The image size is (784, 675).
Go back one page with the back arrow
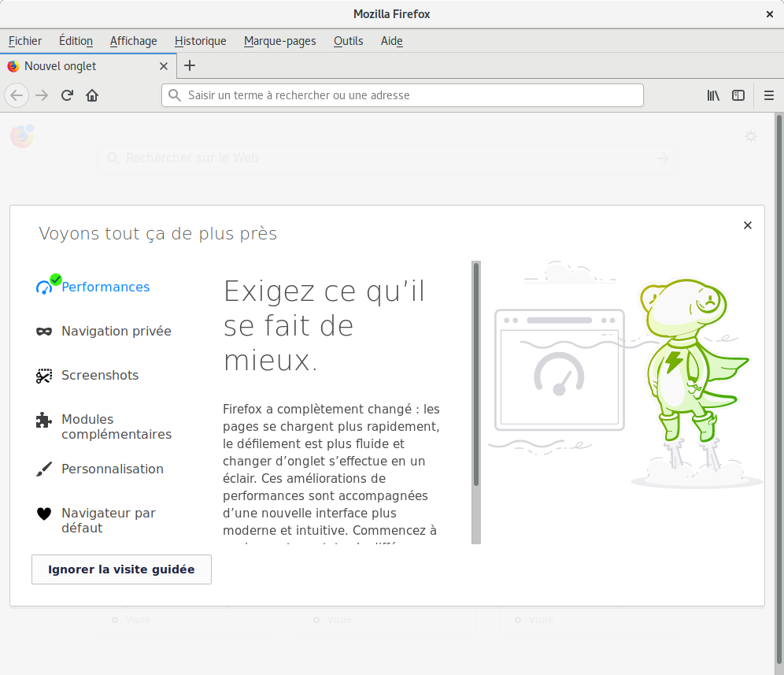click(x=17, y=95)
